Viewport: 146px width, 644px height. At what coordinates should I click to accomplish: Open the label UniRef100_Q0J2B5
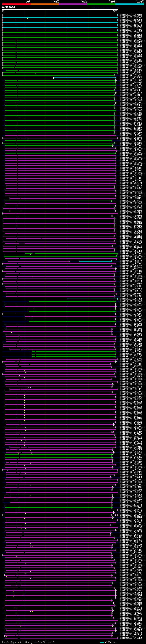point(131,52)
